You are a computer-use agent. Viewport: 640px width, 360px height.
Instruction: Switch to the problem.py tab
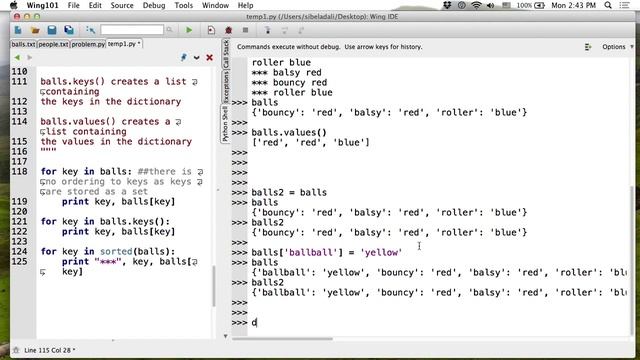[88, 44]
